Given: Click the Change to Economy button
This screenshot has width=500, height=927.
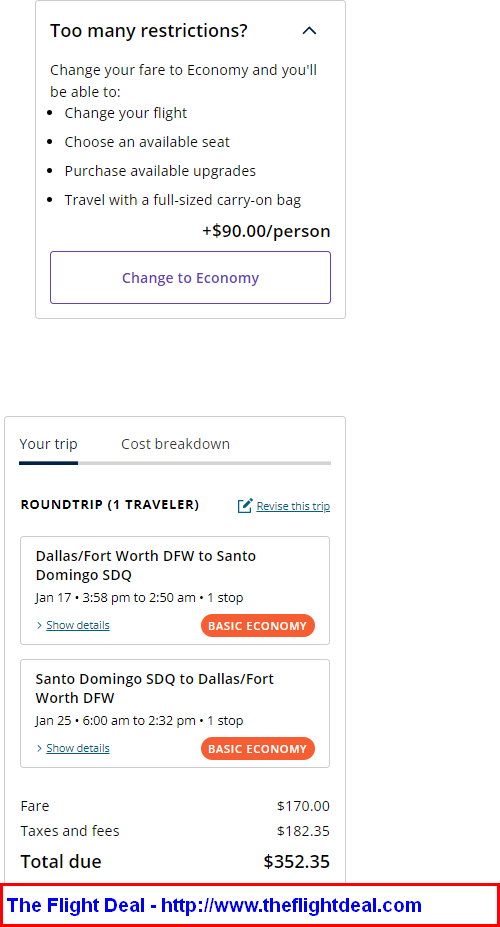Looking at the screenshot, I should click(x=190, y=278).
